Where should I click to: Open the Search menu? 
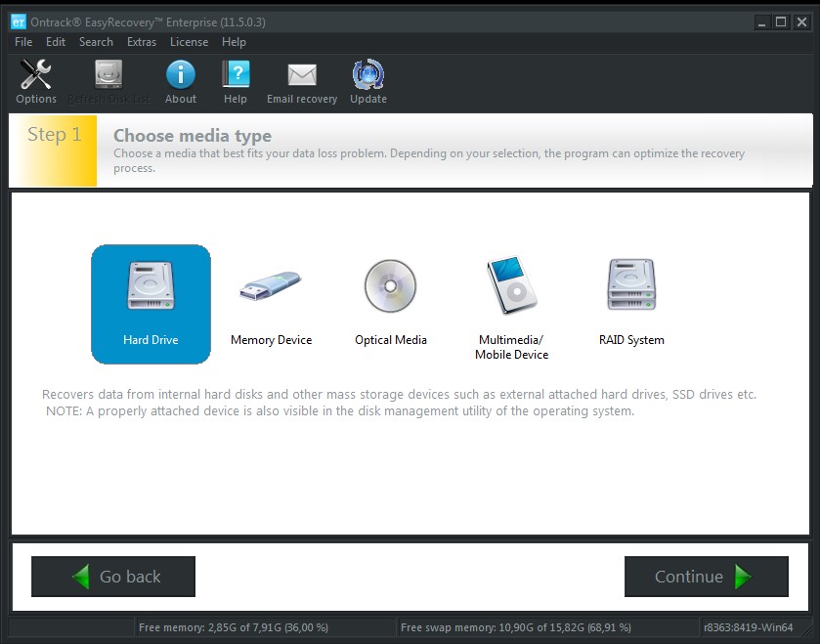tap(96, 42)
